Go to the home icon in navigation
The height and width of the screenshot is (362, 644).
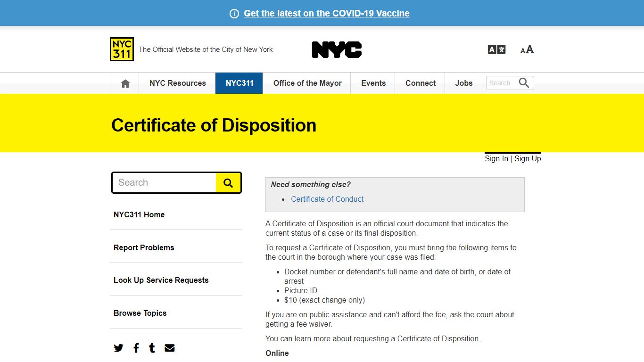point(125,83)
